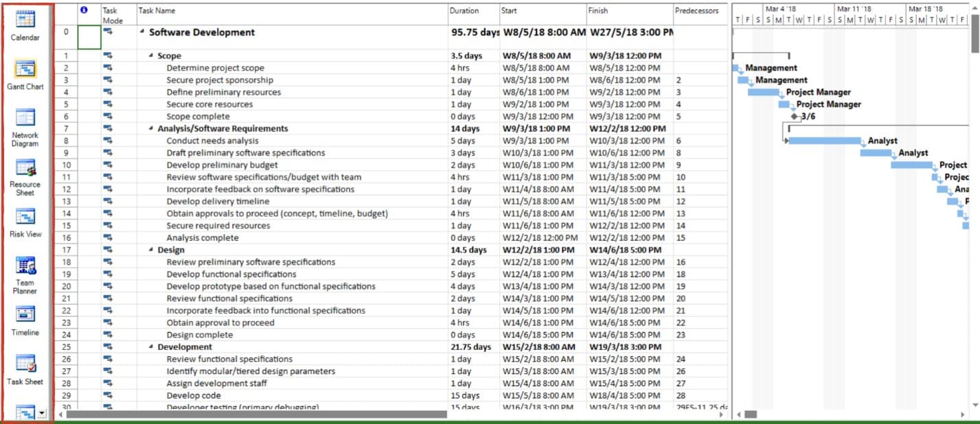
Task: Collapse the Development summary task
Action: coord(151,347)
